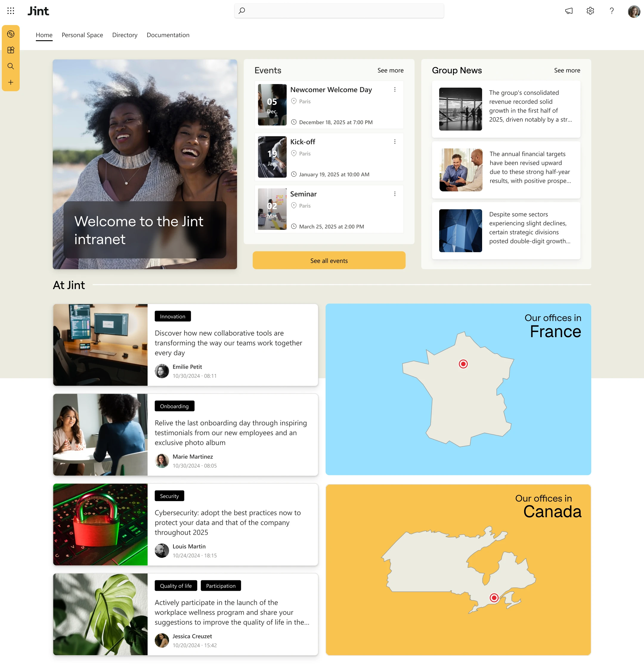644x668 pixels.
Task: Open the Seminar event more options
Action: pyautogui.click(x=395, y=194)
